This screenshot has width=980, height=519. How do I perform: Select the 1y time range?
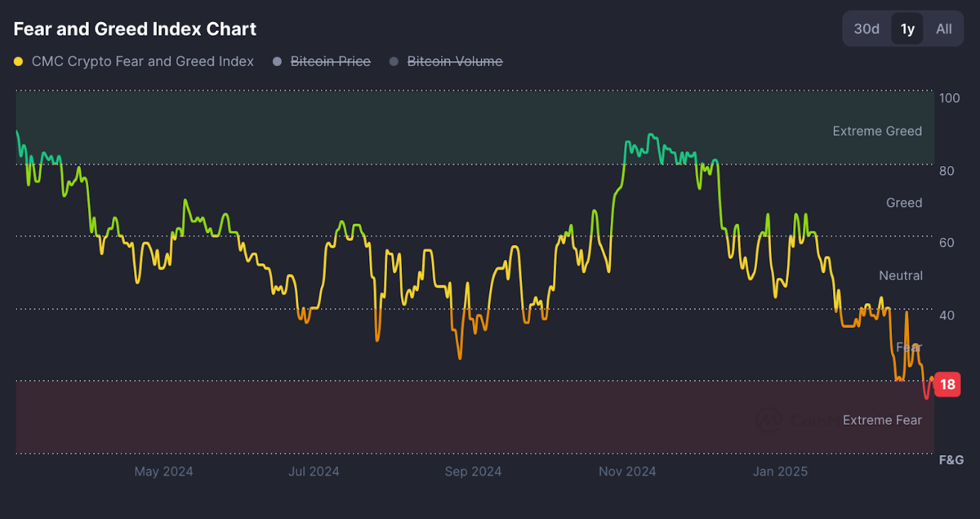click(x=908, y=29)
